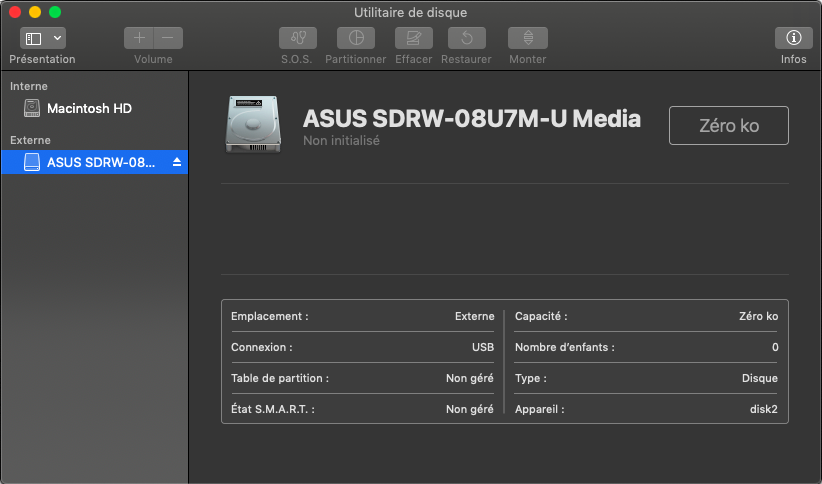Image resolution: width=822 pixels, height=484 pixels.
Task: Select ASUS SDRW-08 drive in sidebar
Action: (101, 162)
